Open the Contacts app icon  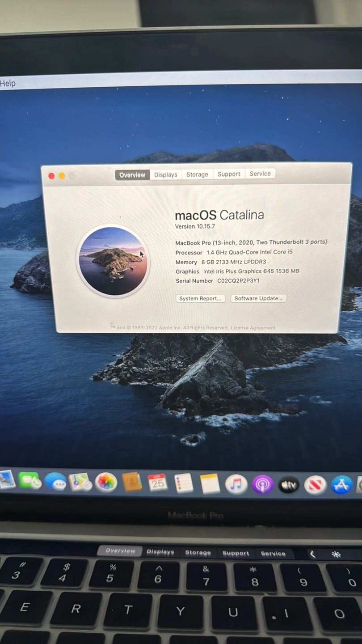(132, 483)
